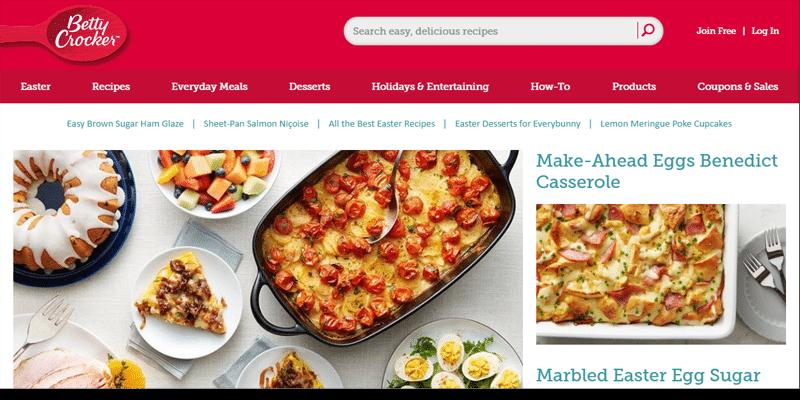Select the Everyday Meals menu item
Screen dimensions: 800x400
pos(209,87)
